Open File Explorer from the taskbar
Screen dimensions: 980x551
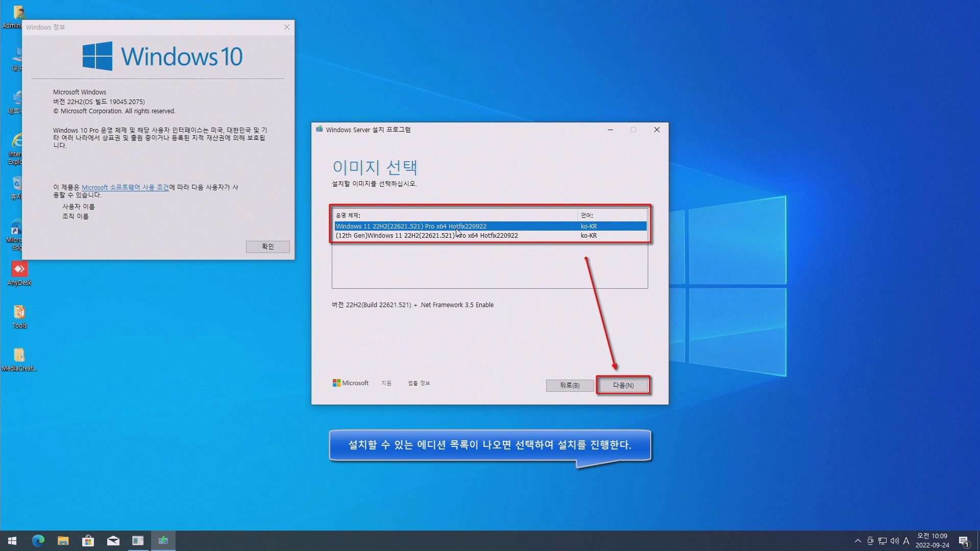pos(63,541)
